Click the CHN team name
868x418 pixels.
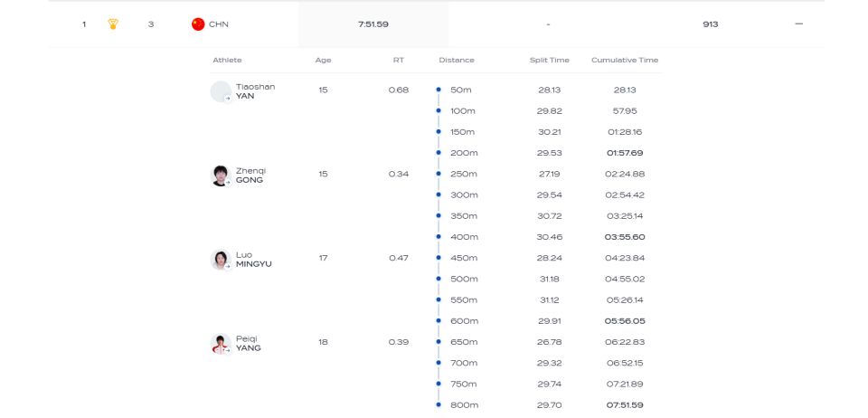pos(219,24)
